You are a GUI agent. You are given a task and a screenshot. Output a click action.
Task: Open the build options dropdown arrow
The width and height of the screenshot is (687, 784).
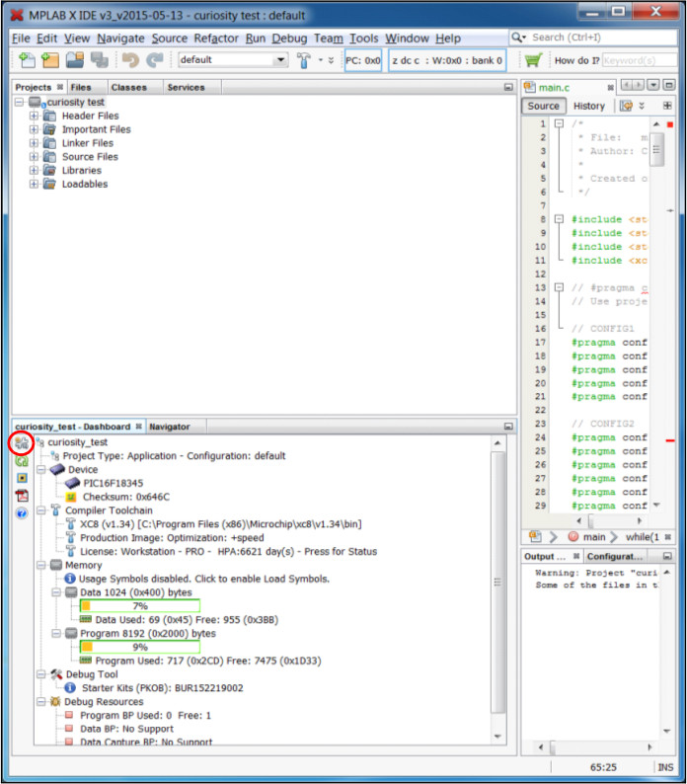tap(321, 60)
